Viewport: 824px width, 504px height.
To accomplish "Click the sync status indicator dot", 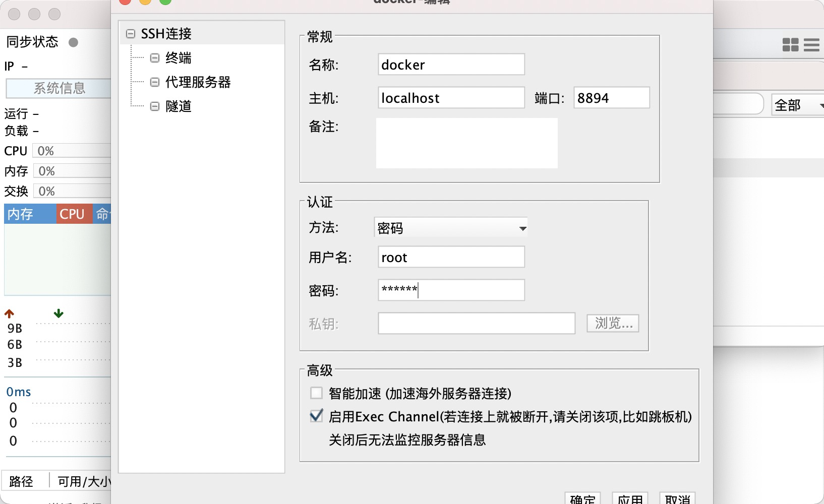I will [x=74, y=42].
